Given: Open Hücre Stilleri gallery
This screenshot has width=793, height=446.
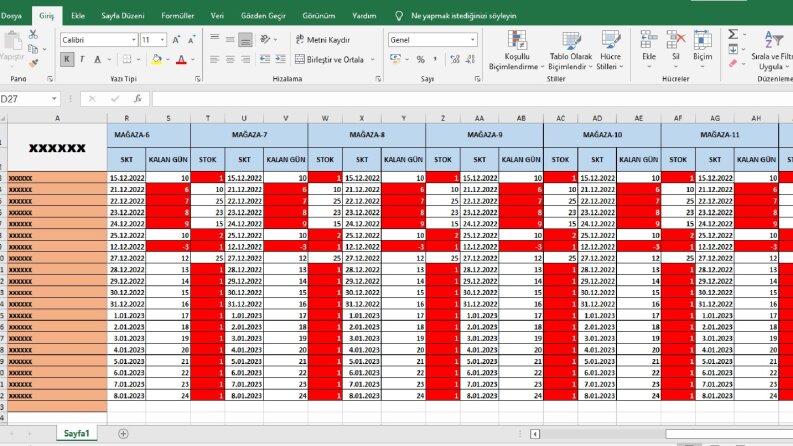Looking at the screenshot, I should pyautogui.click(x=610, y=51).
